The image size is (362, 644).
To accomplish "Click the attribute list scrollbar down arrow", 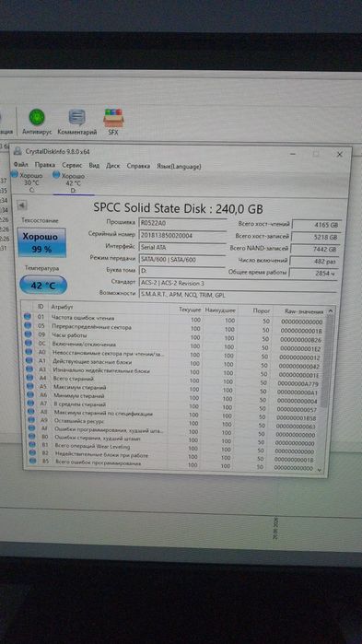I will (x=320, y=469).
